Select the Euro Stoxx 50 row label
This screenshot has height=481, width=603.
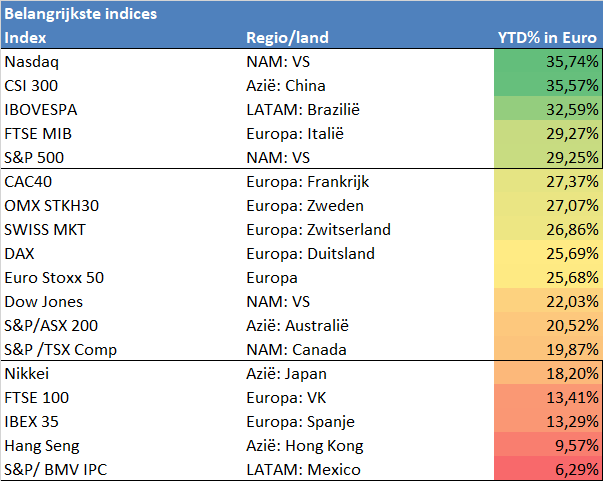pyautogui.click(x=54, y=278)
